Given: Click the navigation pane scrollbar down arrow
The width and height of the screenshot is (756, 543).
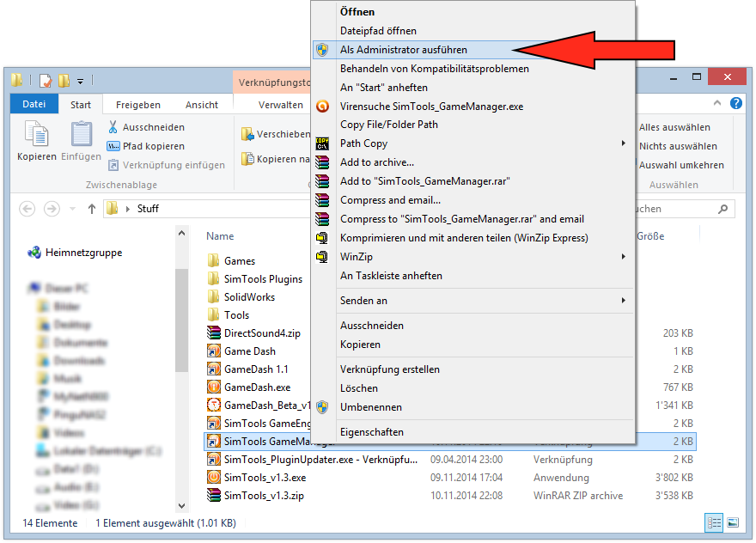Looking at the screenshot, I should [x=181, y=506].
